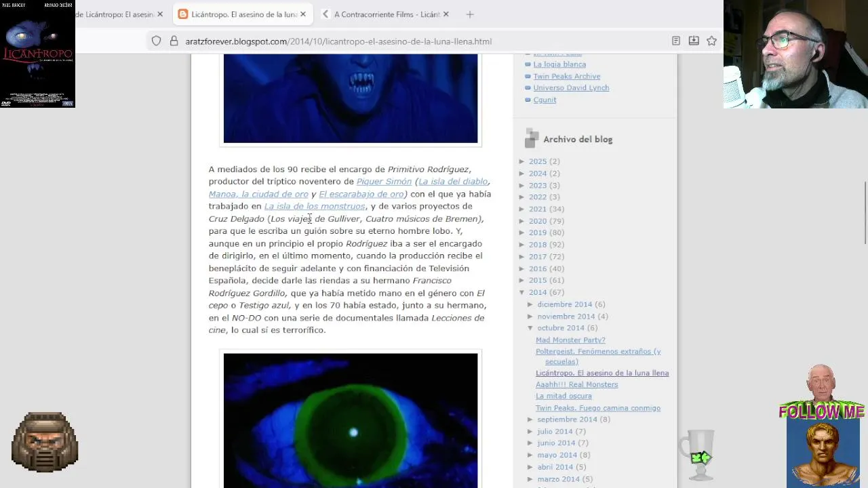Image resolution: width=868 pixels, height=488 pixels.
Task: Click the Doom marine face overlay
Action: tap(45, 442)
